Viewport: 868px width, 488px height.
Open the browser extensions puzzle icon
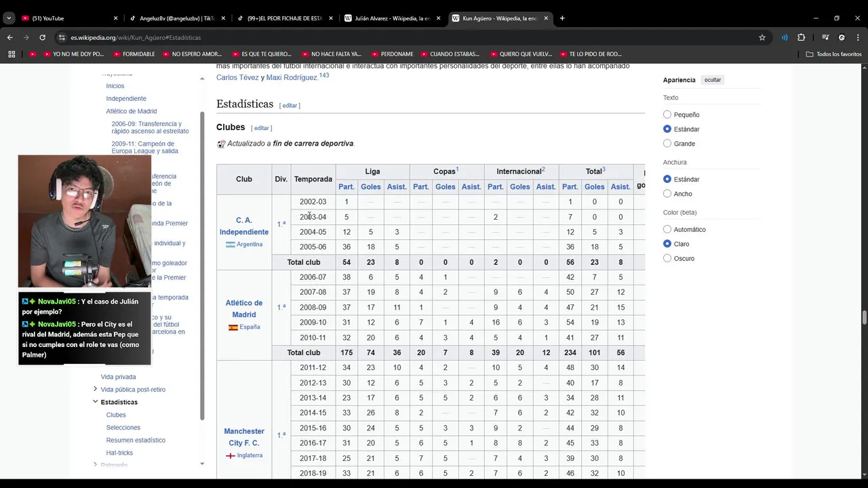pyautogui.click(x=801, y=37)
